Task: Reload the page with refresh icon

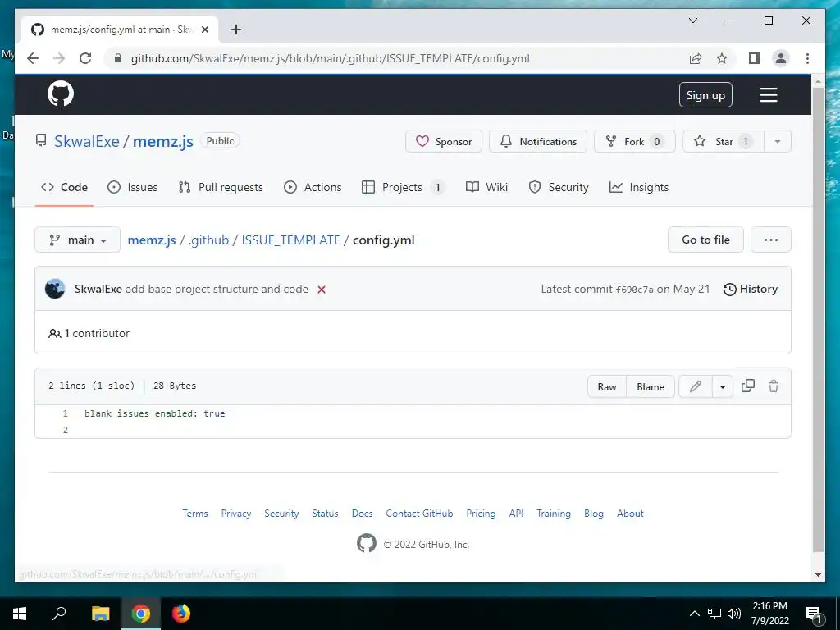Action: click(85, 58)
